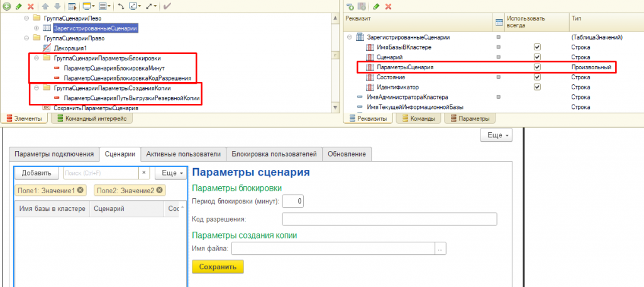
Task: Click the folder icon of ГруппаСценарииЛево
Action: [x=36, y=18]
